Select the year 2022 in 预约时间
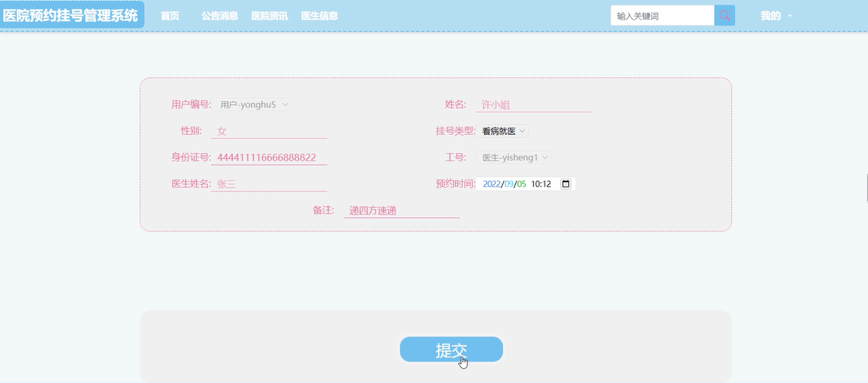Image resolution: width=868 pixels, height=383 pixels. coord(492,184)
